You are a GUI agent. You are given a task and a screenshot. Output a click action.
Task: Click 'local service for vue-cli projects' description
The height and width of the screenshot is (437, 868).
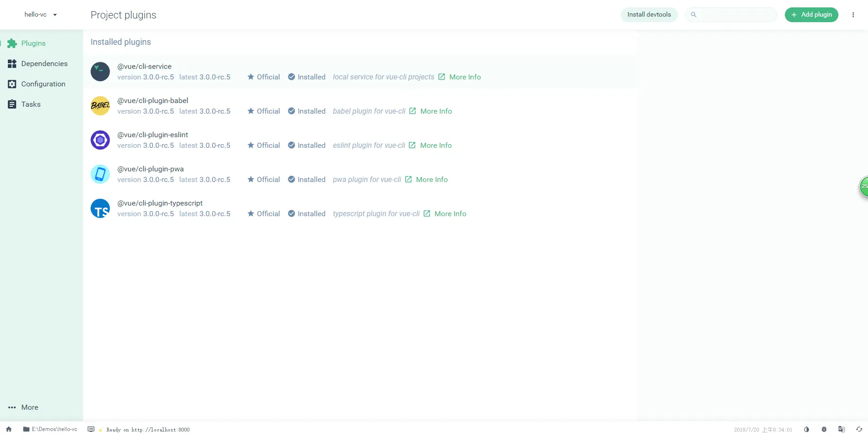[384, 77]
